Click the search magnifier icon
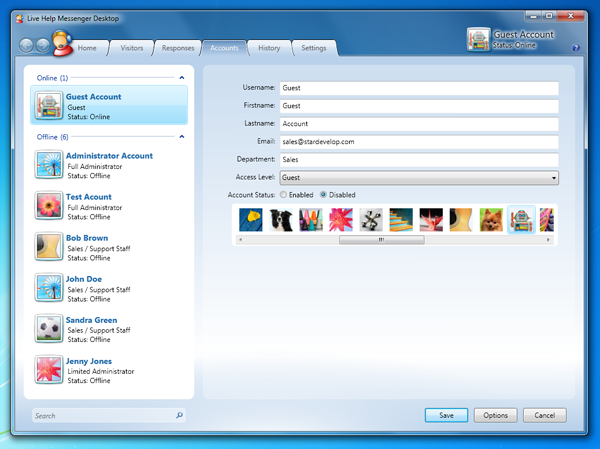The width and height of the screenshot is (600, 449). pyautogui.click(x=179, y=415)
